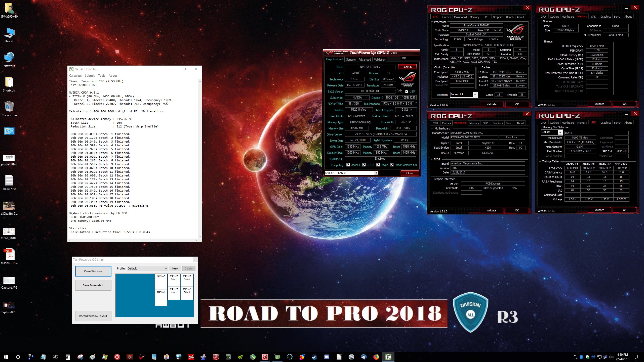Switch to Validation tab in GPU-Z
The image size is (644, 362).
coord(380,60)
